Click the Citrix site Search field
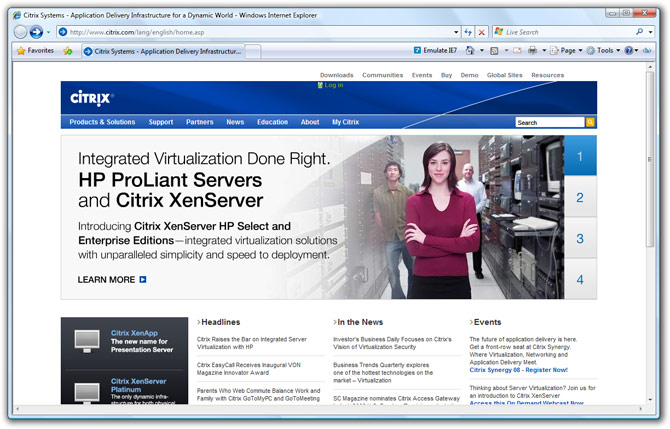The image size is (670, 429). coord(550,123)
